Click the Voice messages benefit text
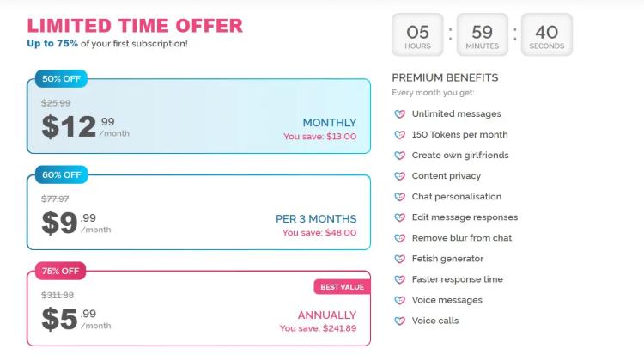This screenshot has width=644, height=355. 447,300
